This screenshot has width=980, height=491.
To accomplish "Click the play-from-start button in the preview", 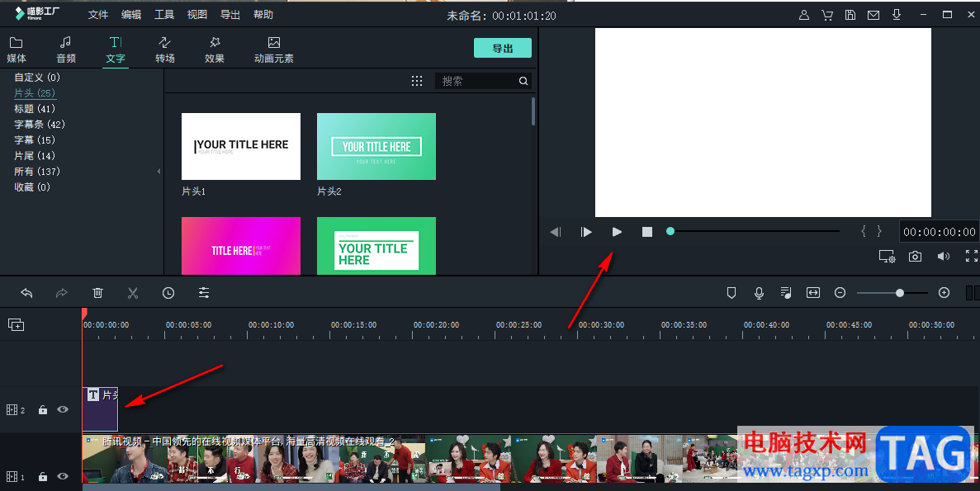I will [x=585, y=232].
